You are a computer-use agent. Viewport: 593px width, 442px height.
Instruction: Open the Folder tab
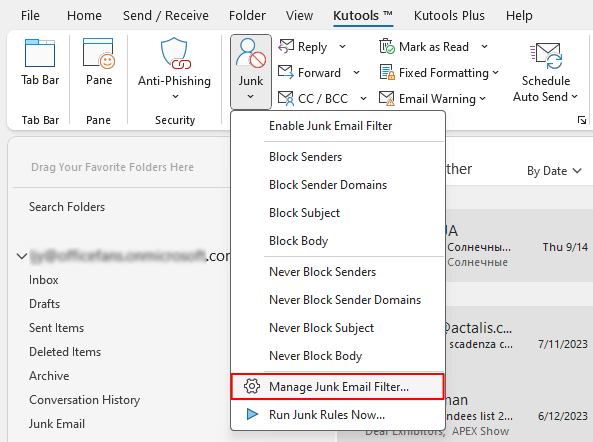click(x=247, y=16)
